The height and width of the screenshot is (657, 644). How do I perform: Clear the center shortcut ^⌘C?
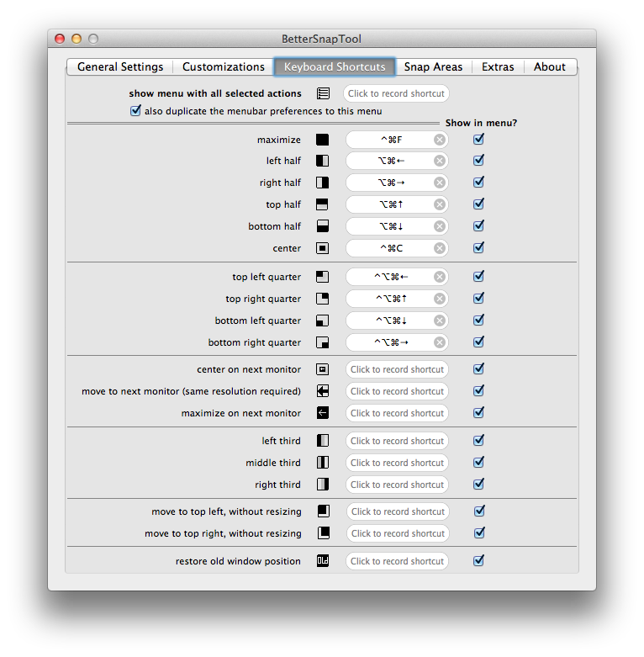tap(439, 248)
